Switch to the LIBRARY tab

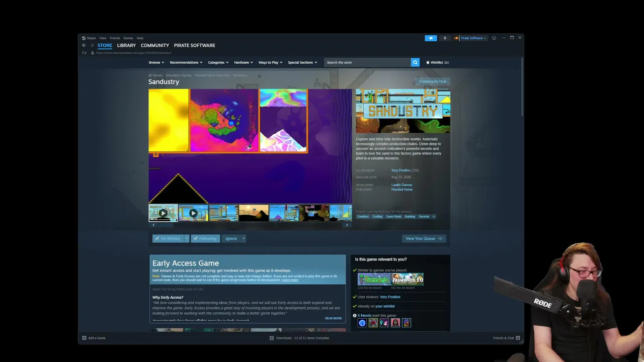point(126,45)
